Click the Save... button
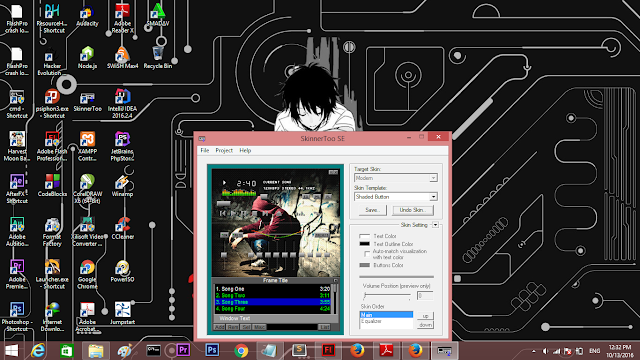 tap(372, 210)
